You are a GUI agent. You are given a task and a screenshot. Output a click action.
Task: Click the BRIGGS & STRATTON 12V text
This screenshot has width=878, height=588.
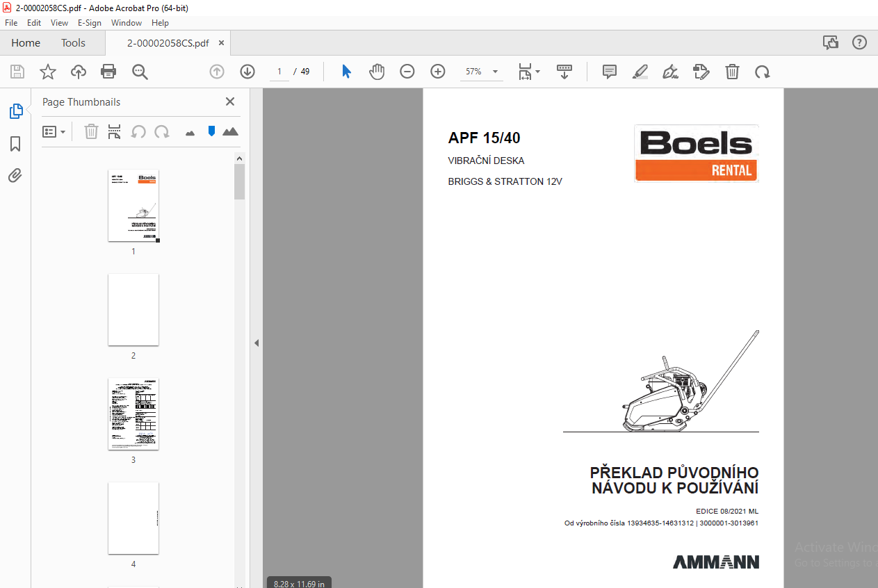(505, 182)
